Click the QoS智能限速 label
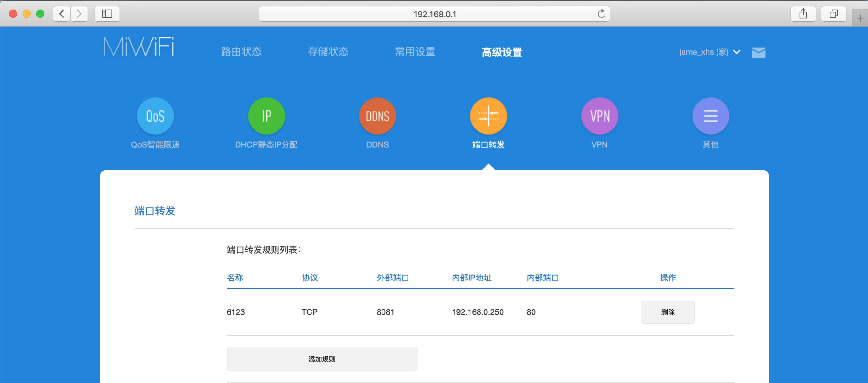The image size is (868, 383). coord(155,145)
